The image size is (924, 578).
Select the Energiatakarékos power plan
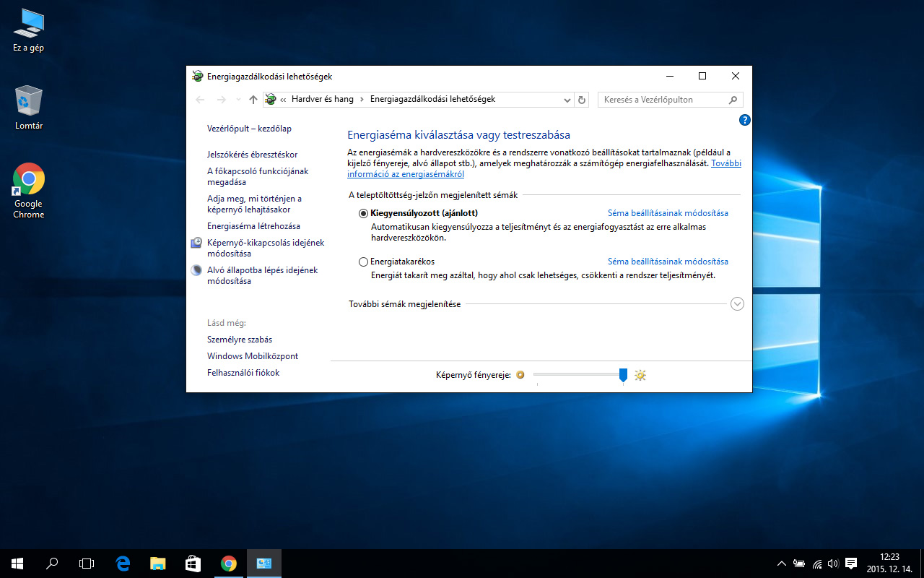[363, 262]
